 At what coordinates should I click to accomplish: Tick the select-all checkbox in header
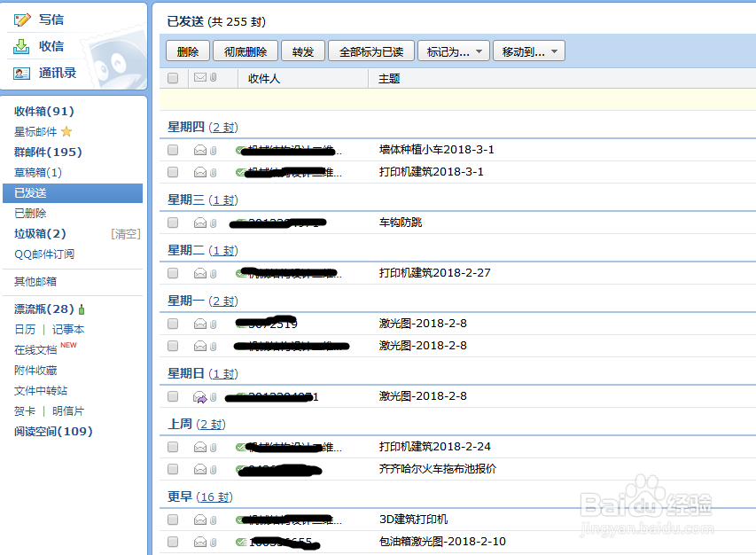pyautogui.click(x=173, y=78)
